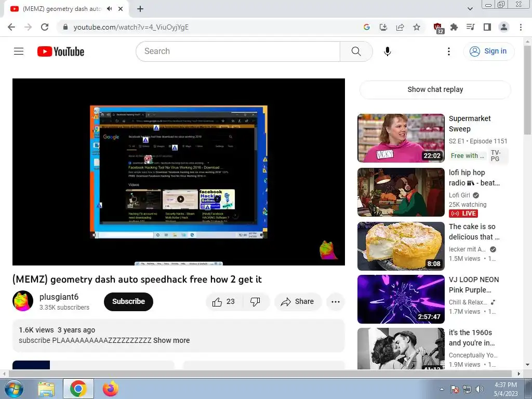
Task: Click the horizontal scrollbar at bottom
Action: click(260, 374)
